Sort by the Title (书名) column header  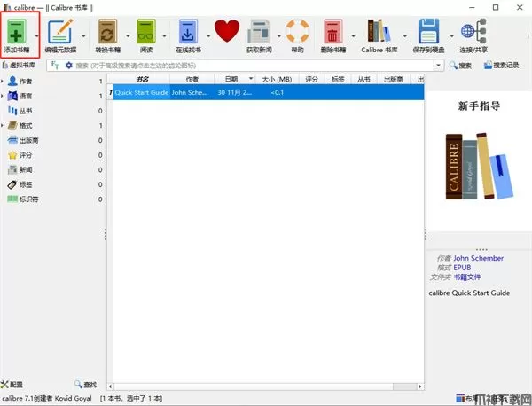[x=142, y=80]
